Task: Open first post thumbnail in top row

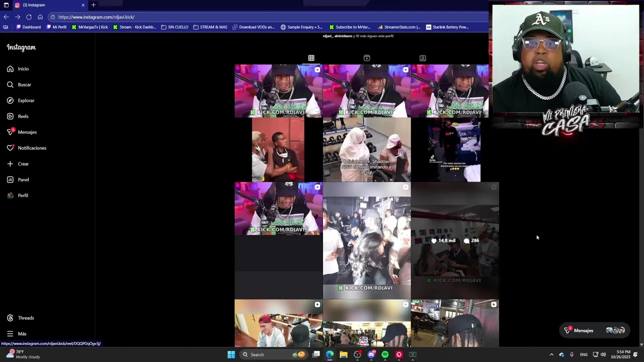Action: [x=278, y=91]
